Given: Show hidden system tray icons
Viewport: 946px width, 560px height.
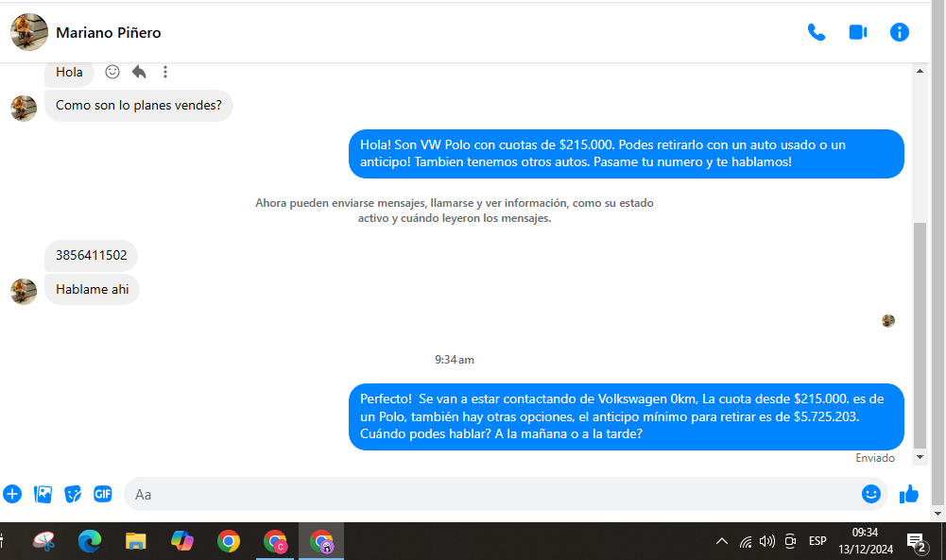Looking at the screenshot, I should point(722,541).
